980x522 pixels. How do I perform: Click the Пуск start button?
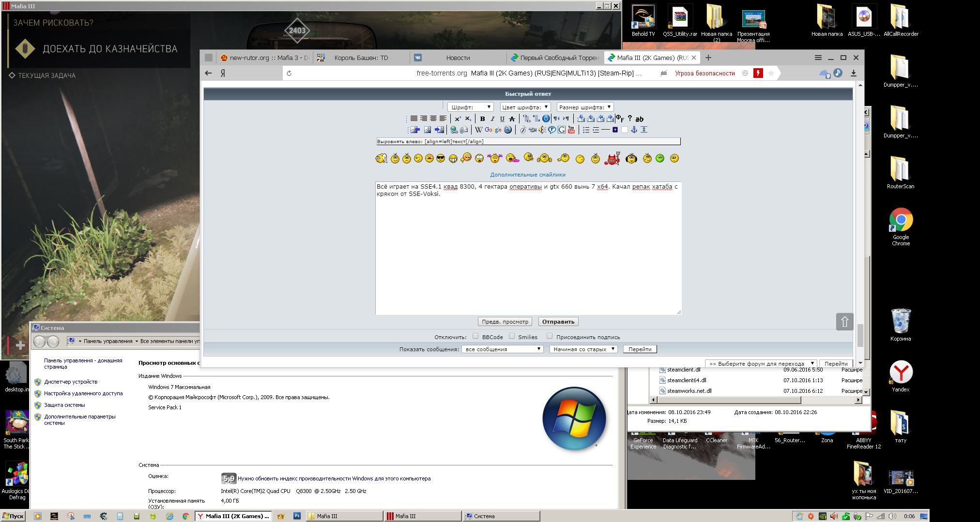13,516
